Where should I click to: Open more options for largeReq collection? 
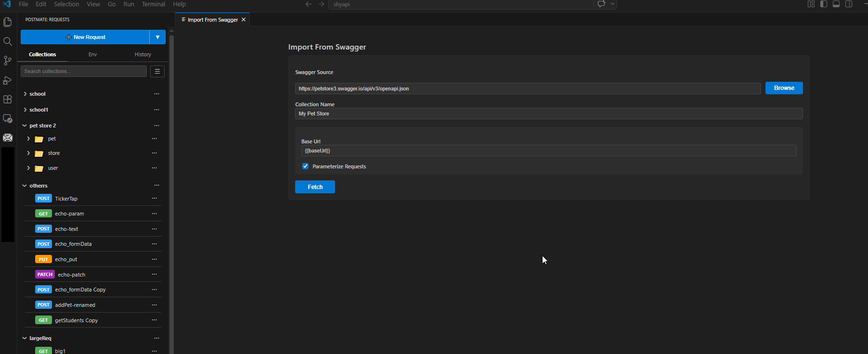click(x=156, y=338)
